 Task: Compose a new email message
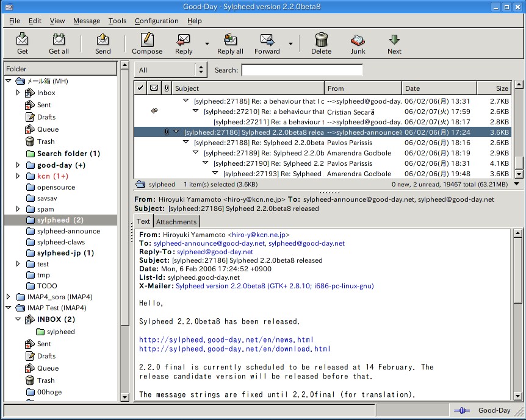(146, 43)
